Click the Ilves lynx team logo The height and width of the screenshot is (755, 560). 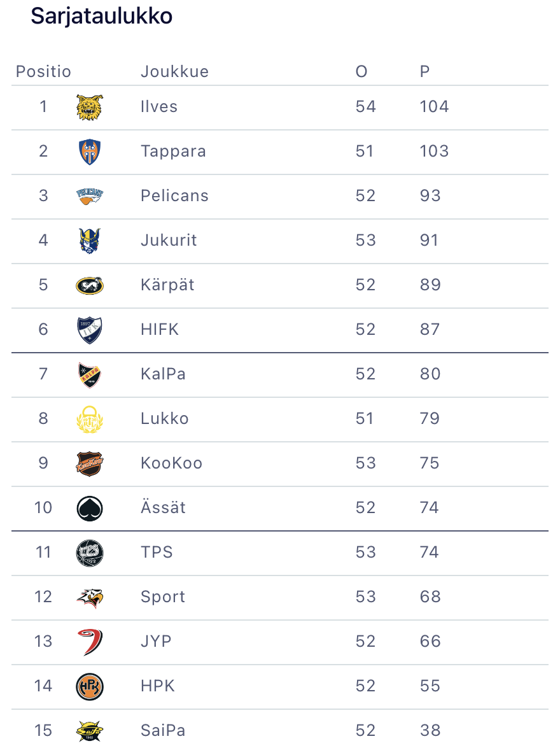point(89,107)
